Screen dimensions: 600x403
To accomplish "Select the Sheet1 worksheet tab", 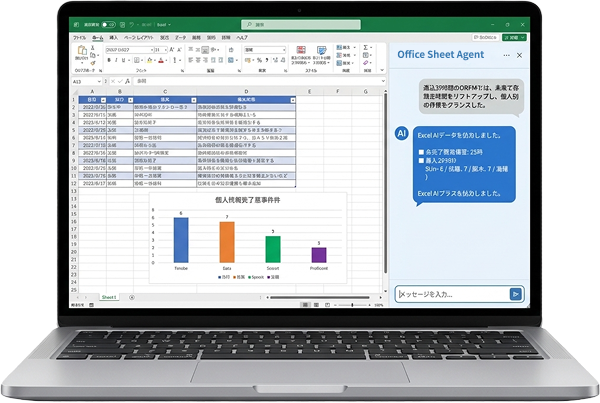I will point(108,298).
